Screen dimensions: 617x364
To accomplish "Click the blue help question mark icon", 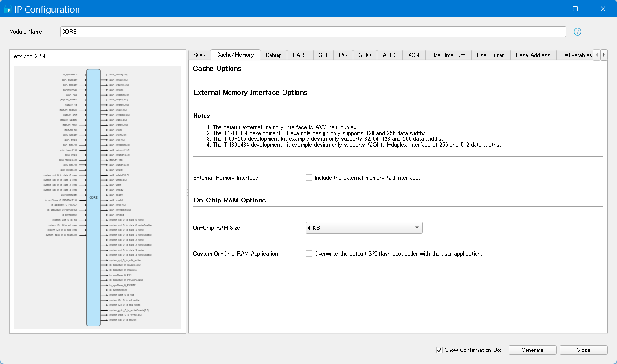I will pyautogui.click(x=578, y=32).
